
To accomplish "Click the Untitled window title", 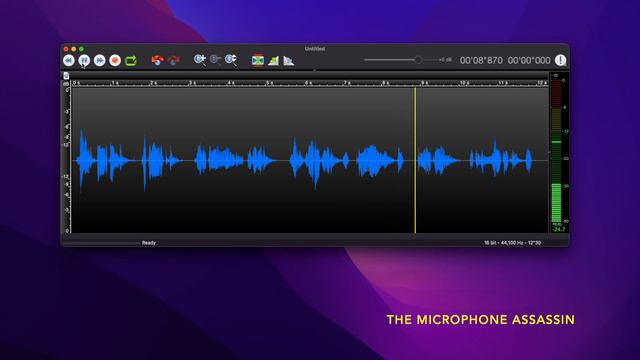I will click(x=315, y=49).
